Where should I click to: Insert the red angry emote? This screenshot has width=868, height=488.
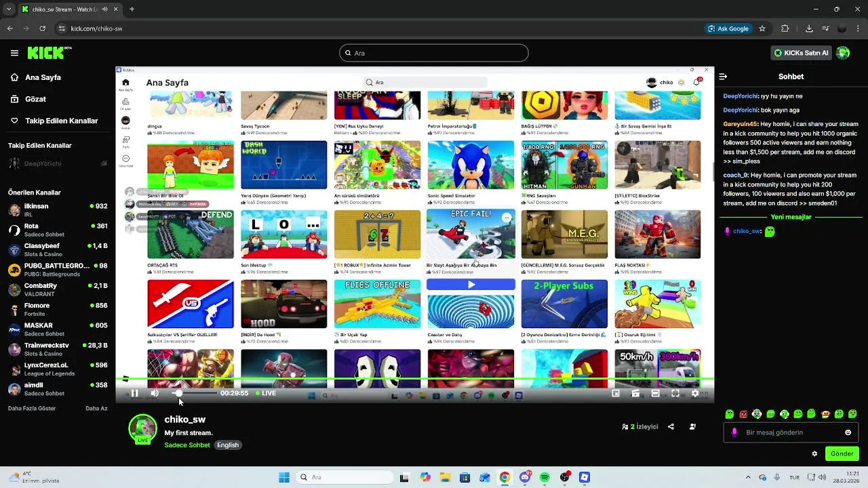743,414
